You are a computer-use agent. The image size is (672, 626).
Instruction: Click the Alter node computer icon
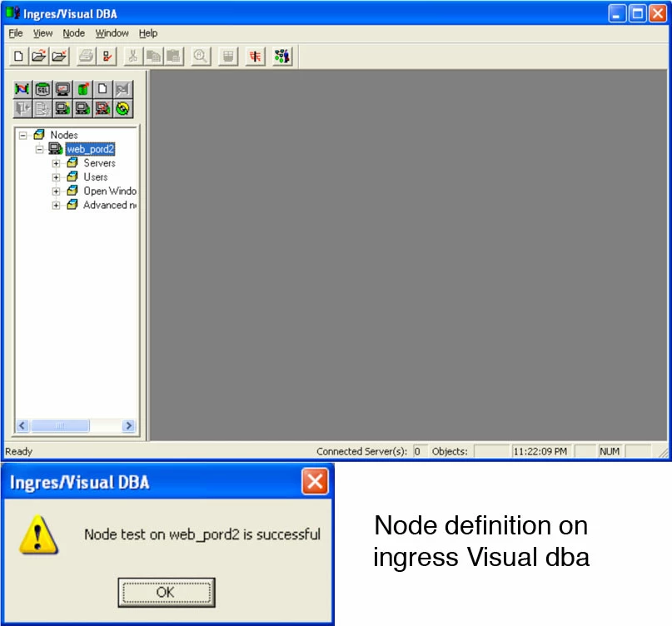(82, 108)
